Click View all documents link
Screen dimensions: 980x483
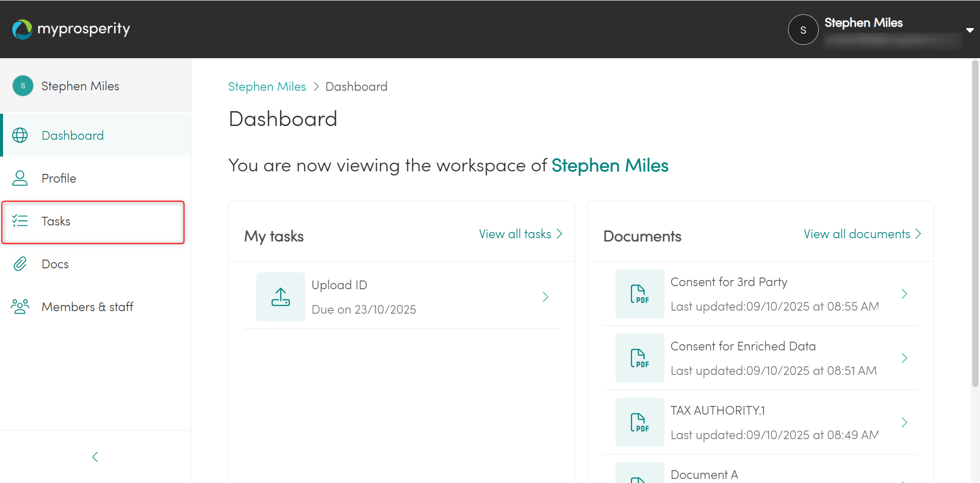pyautogui.click(x=863, y=234)
